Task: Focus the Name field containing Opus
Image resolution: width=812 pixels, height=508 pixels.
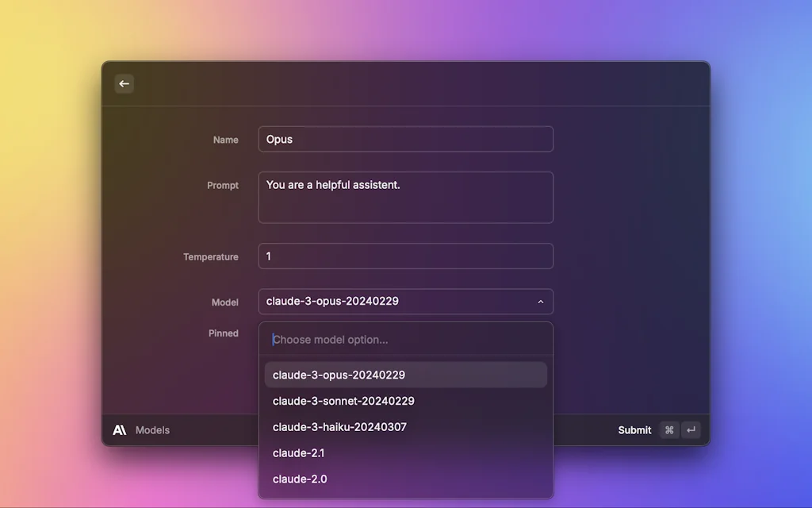Action: pyautogui.click(x=405, y=139)
